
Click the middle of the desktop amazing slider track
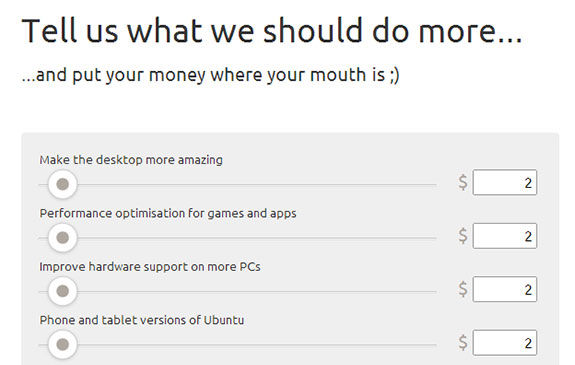click(x=238, y=185)
